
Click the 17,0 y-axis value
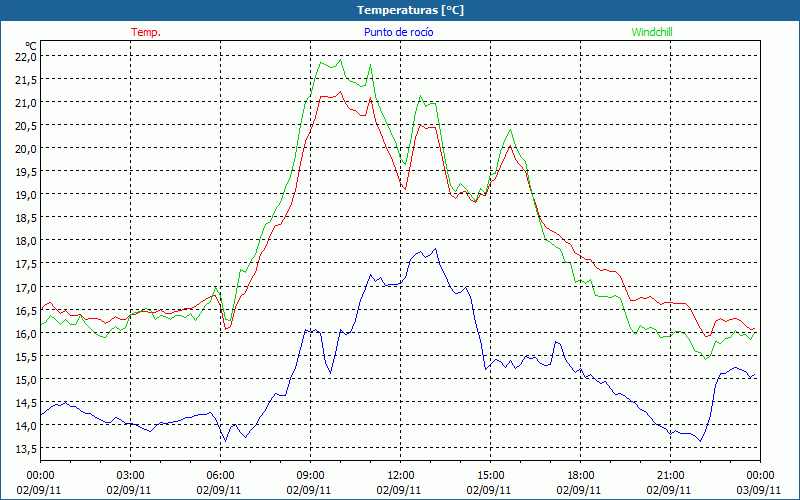pos(26,287)
